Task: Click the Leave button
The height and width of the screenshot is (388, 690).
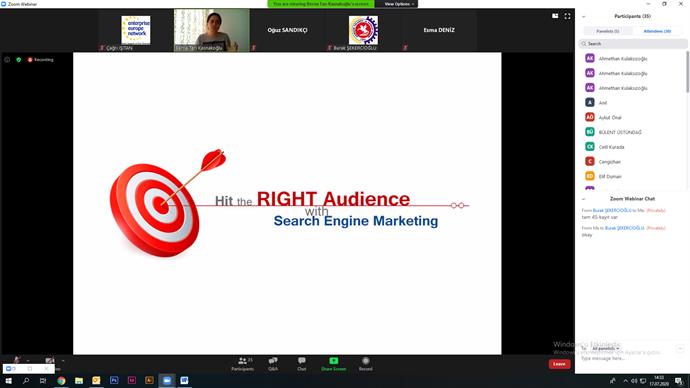Action: click(559, 364)
